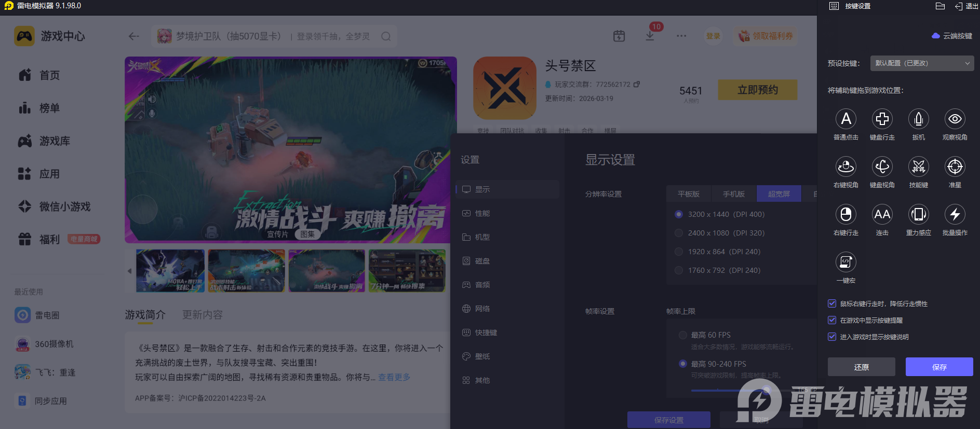Expand previous screenshot thumbnails with left arrow
This screenshot has height=429, width=980.
(129, 271)
